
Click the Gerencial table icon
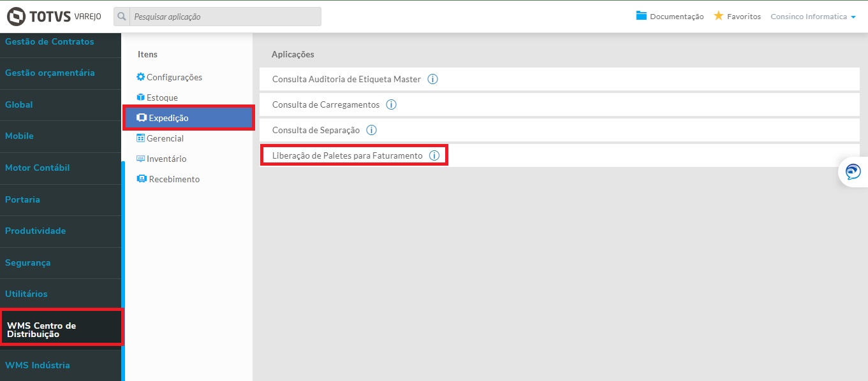(x=141, y=138)
